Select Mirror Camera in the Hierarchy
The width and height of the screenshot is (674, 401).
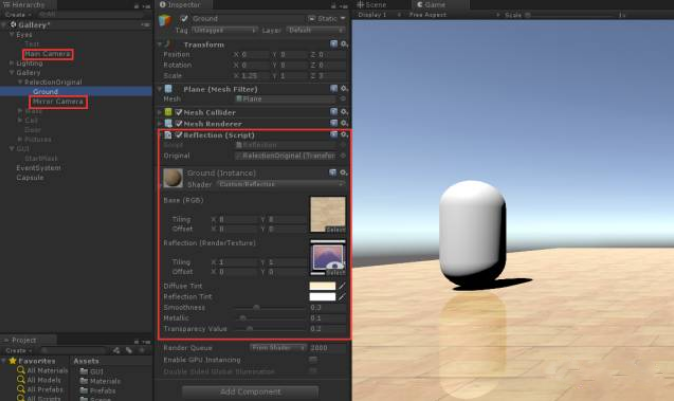(x=57, y=101)
